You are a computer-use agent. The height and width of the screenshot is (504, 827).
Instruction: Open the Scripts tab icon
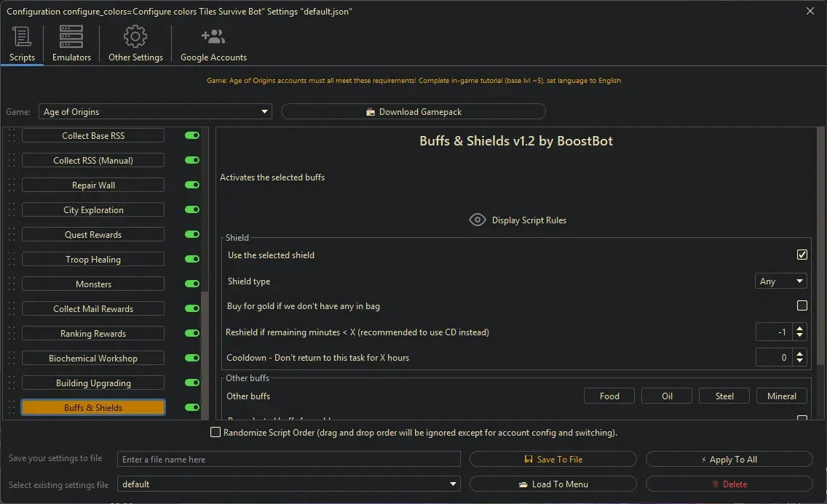(22, 36)
